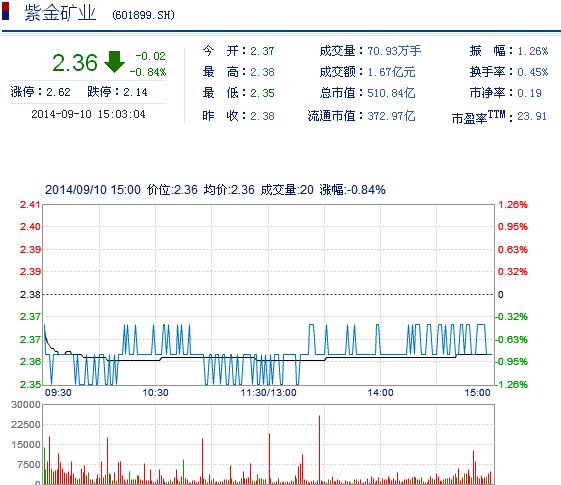This screenshot has height=485, width=561.
Task: Click the dashed 2.38 baseline in price chart
Action: 268,294
